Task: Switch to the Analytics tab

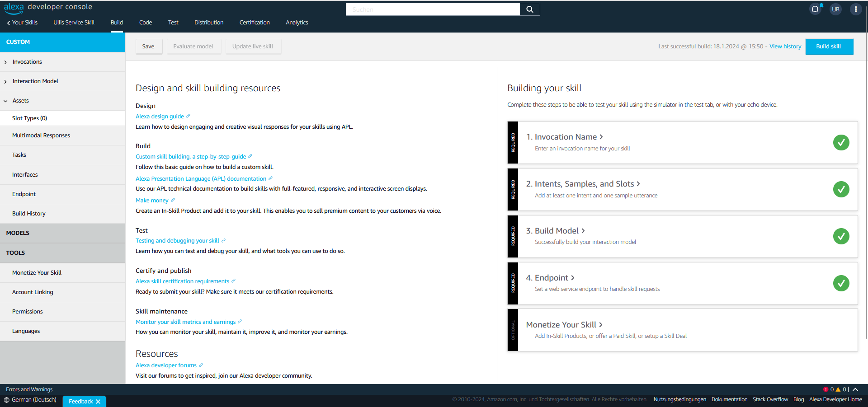Action: [297, 23]
